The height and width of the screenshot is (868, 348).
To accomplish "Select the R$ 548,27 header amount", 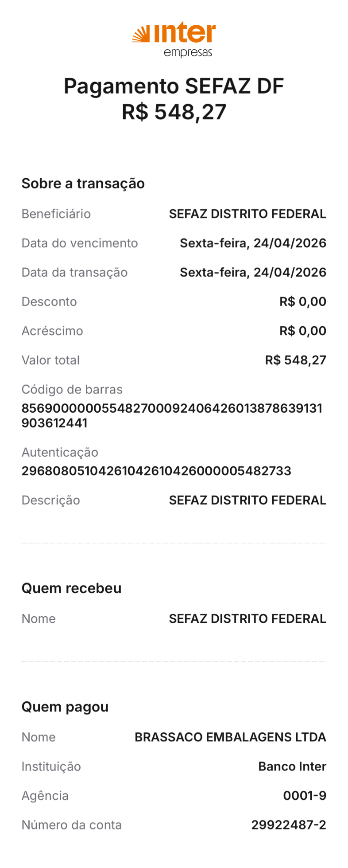I will [x=174, y=112].
